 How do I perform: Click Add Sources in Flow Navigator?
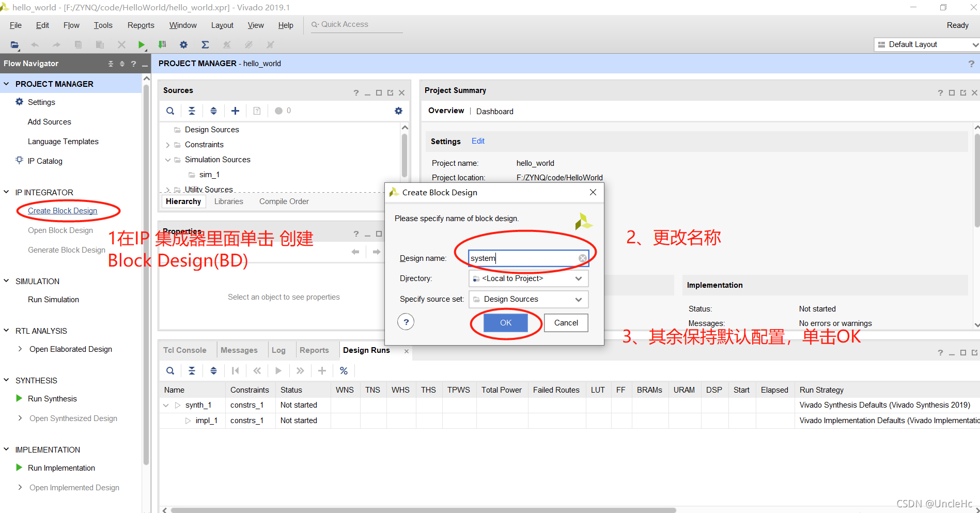coord(50,122)
